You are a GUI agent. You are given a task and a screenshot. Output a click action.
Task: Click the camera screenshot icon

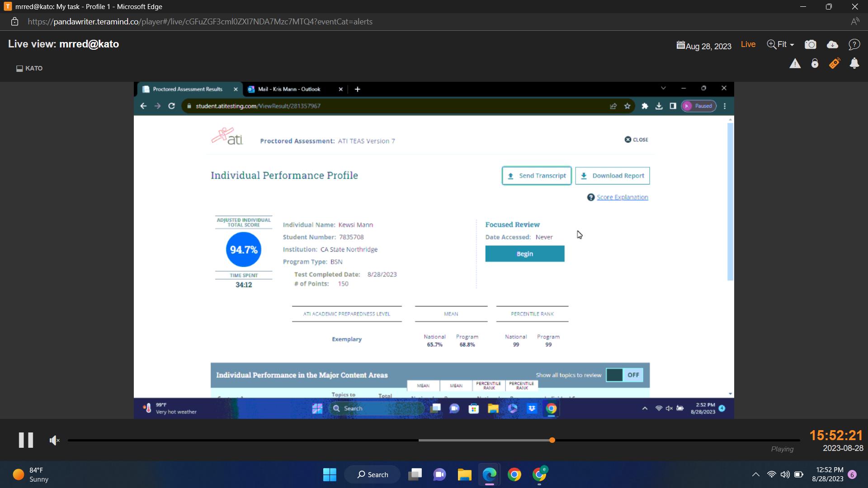pos(811,45)
